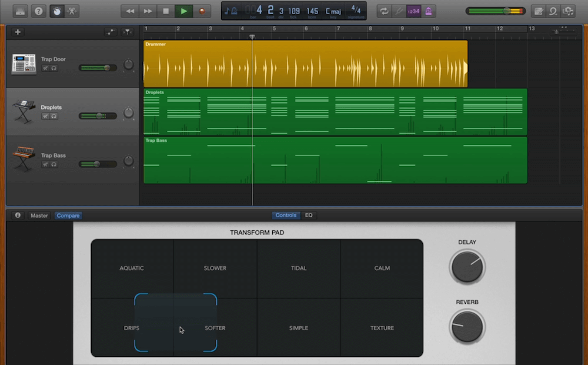Toggle the 1234 Count-in button
This screenshot has height=365, width=588.
click(413, 11)
